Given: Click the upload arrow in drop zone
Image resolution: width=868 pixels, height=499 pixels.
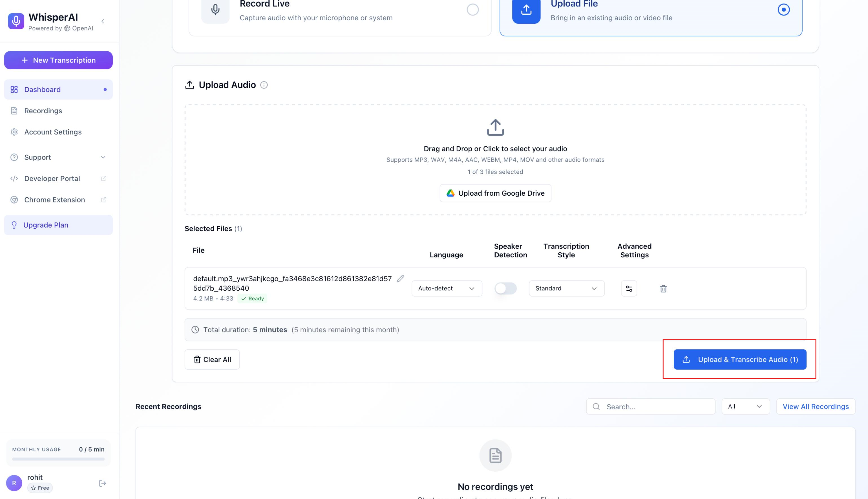Looking at the screenshot, I should (495, 127).
